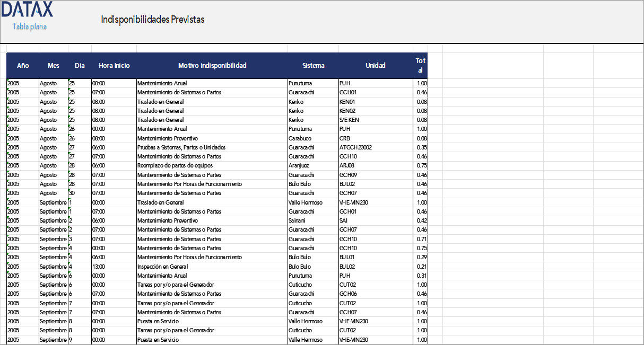Select the Aranjuez system cell
Image resolution: width=644 pixels, height=345 pixels.
coord(299,165)
